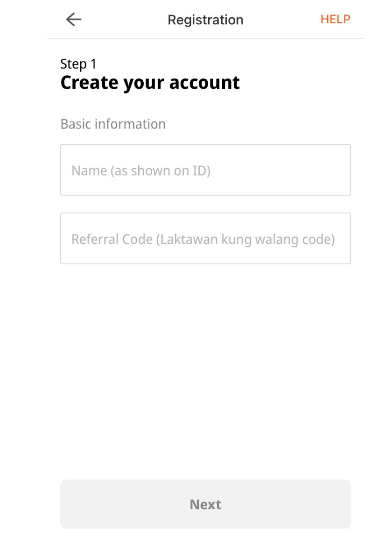Click the Registration header title
The width and height of the screenshot is (392, 549).
coord(205,20)
